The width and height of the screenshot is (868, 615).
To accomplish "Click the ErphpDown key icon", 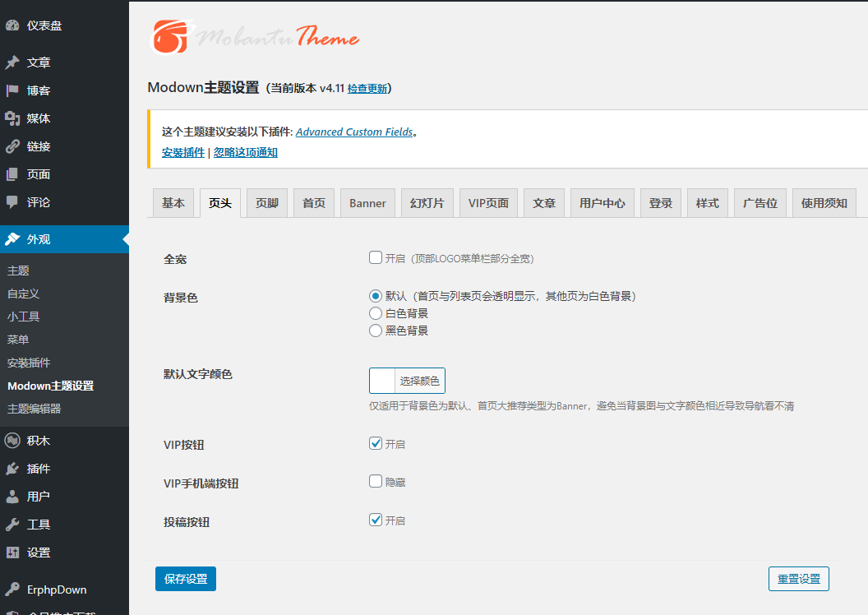I will pyautogui.click(x=12, y=590).
